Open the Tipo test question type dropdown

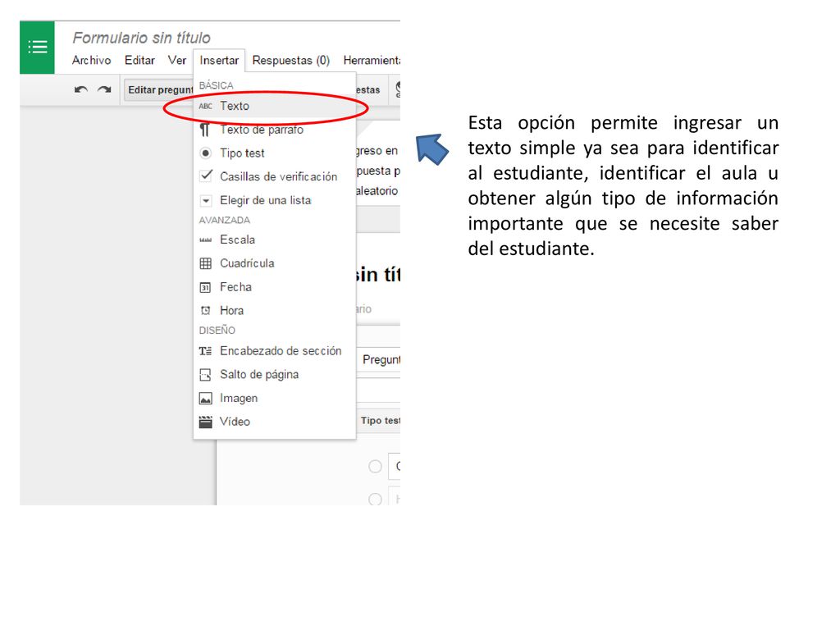[379, 421]
